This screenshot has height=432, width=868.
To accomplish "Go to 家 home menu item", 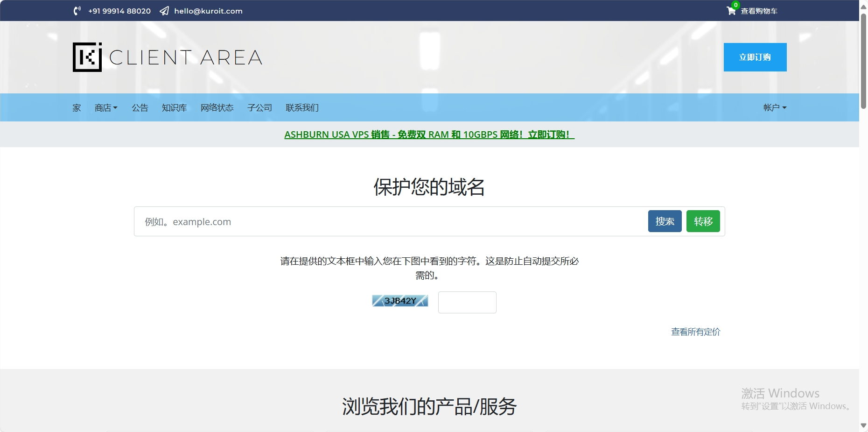I will pos(77,108).
